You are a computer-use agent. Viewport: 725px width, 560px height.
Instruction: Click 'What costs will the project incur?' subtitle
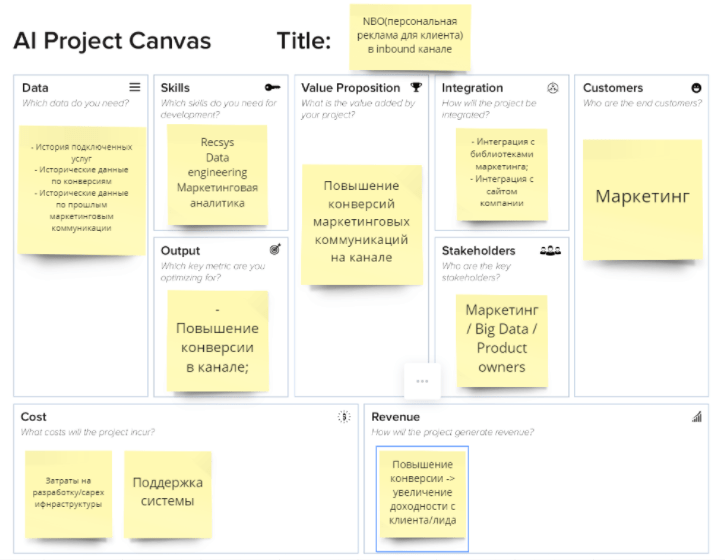tap(87, 432)
